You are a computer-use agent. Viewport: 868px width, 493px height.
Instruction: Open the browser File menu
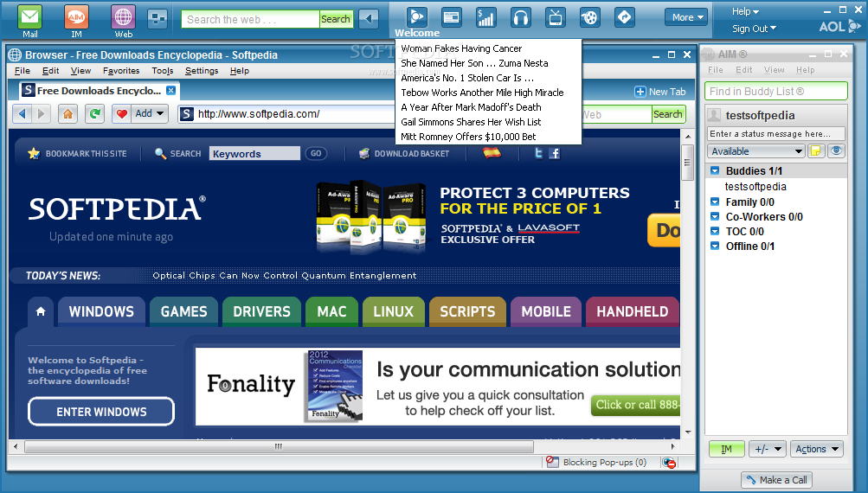23,71
